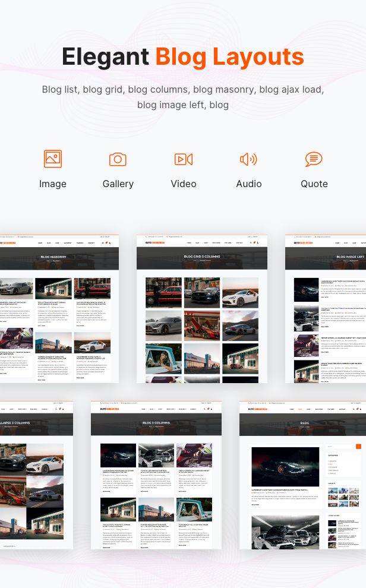Click dark sports car featured image in Blog preview
The height and width of the screenshot is (588, 366).
pyautogui.click(x=285, y=466)
